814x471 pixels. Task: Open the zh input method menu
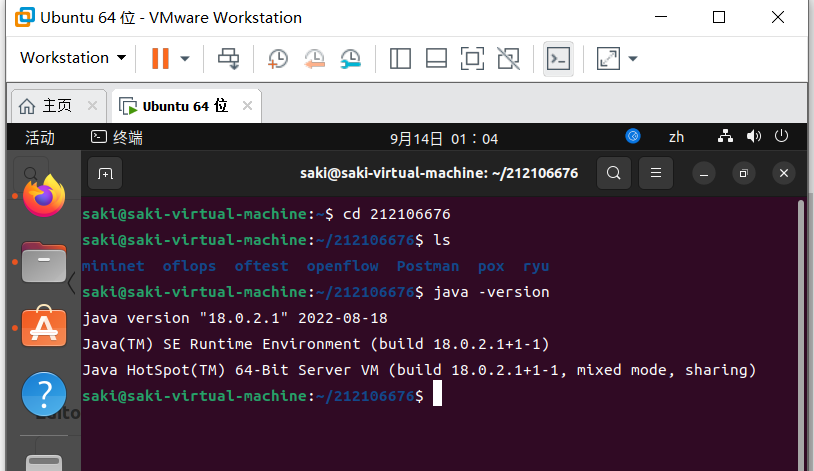point(676,137)
